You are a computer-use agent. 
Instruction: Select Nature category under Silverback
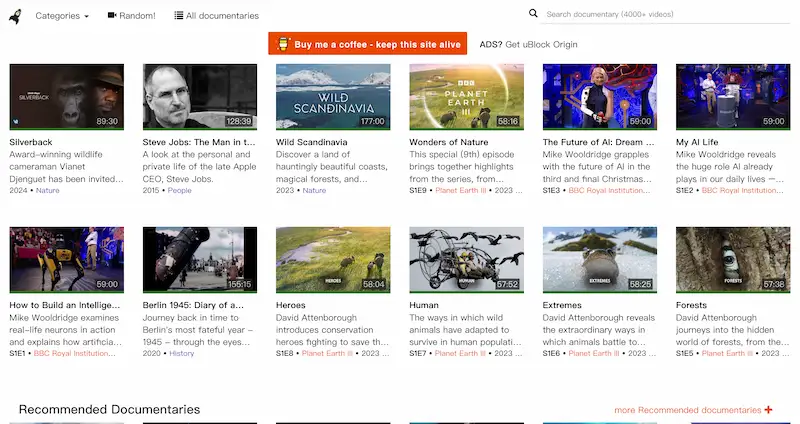47,190
